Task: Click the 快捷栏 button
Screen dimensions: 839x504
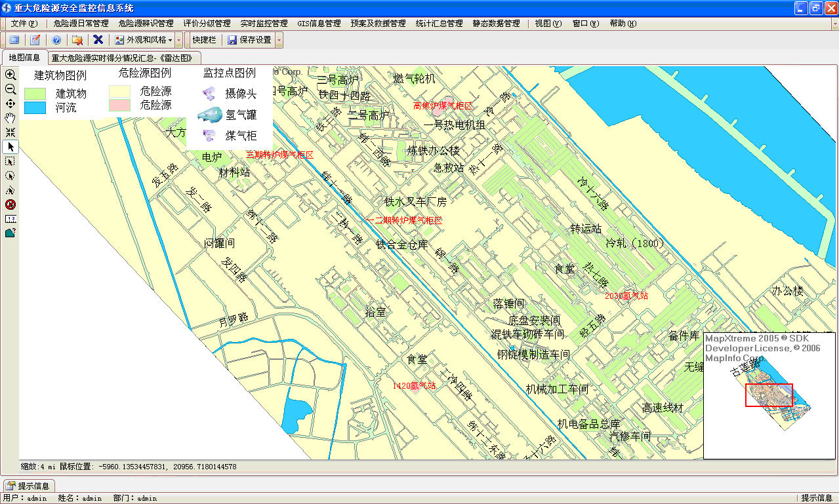Action: [204, 40]
